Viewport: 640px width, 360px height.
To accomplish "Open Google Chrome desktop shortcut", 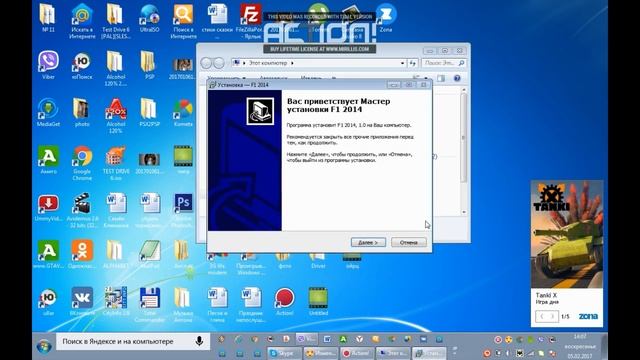I will 82,163.
